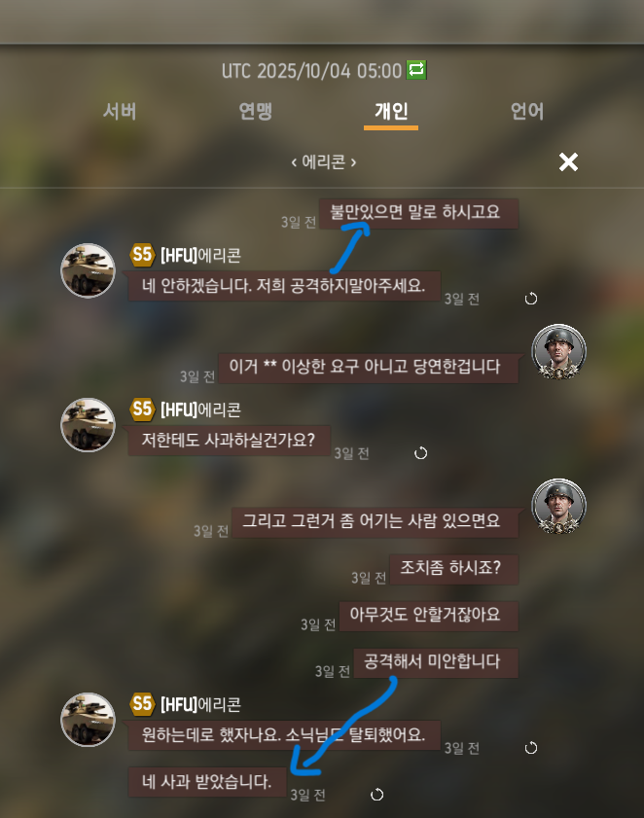
Task: Switch to the 서버 tab
Action: point(120,111)
